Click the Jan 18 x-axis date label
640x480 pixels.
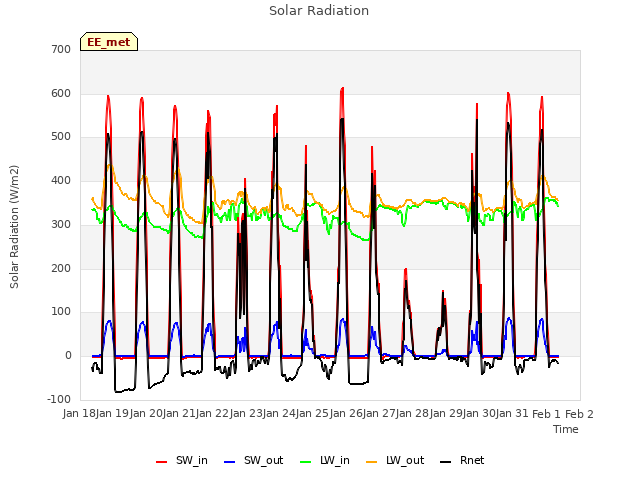coord(80,414)
